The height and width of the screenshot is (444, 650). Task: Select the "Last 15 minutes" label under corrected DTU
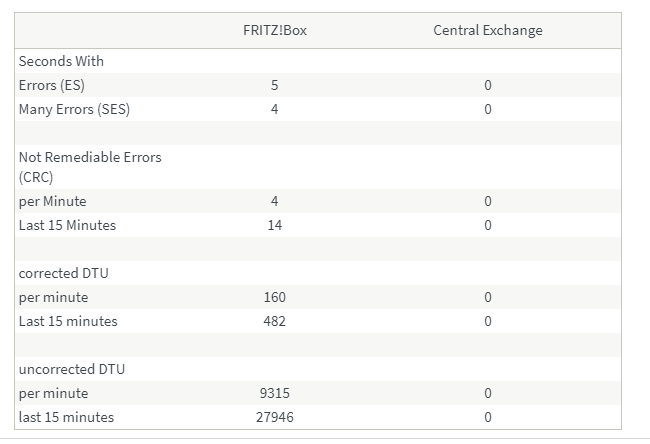pyautogui.click(x=68, y=321)
